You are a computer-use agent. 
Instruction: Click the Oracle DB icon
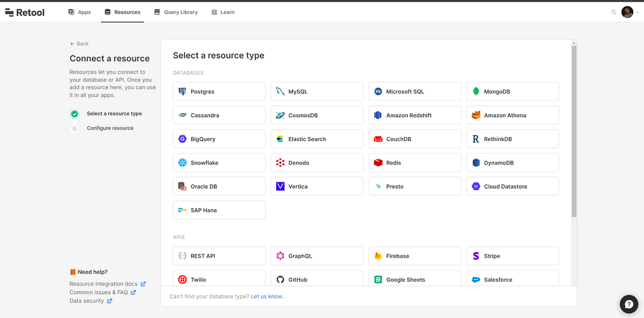[182, 186]
